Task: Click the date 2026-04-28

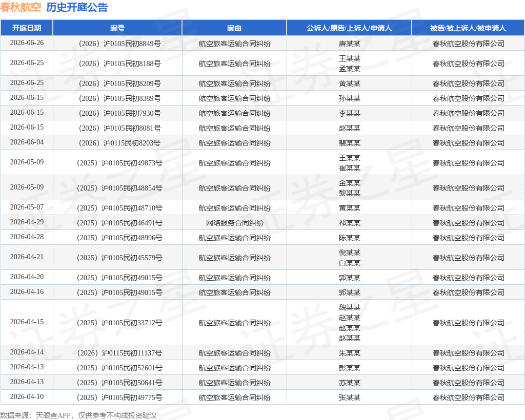Action: tap(27, 237)
